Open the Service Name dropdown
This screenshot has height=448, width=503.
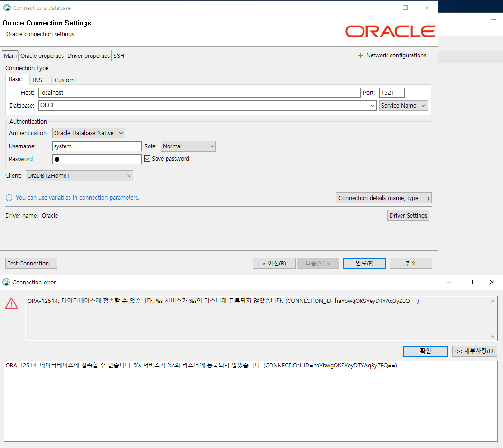click(x=403, y=105)
